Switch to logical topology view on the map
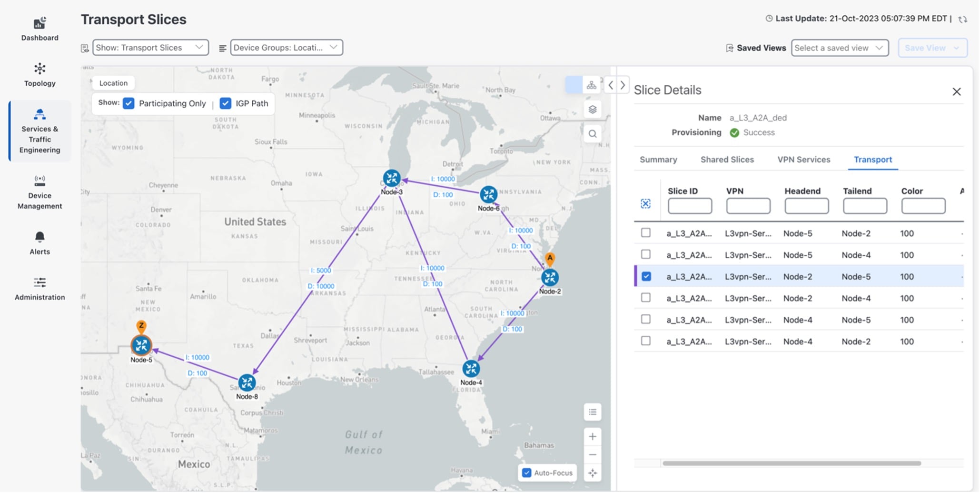 592,84
